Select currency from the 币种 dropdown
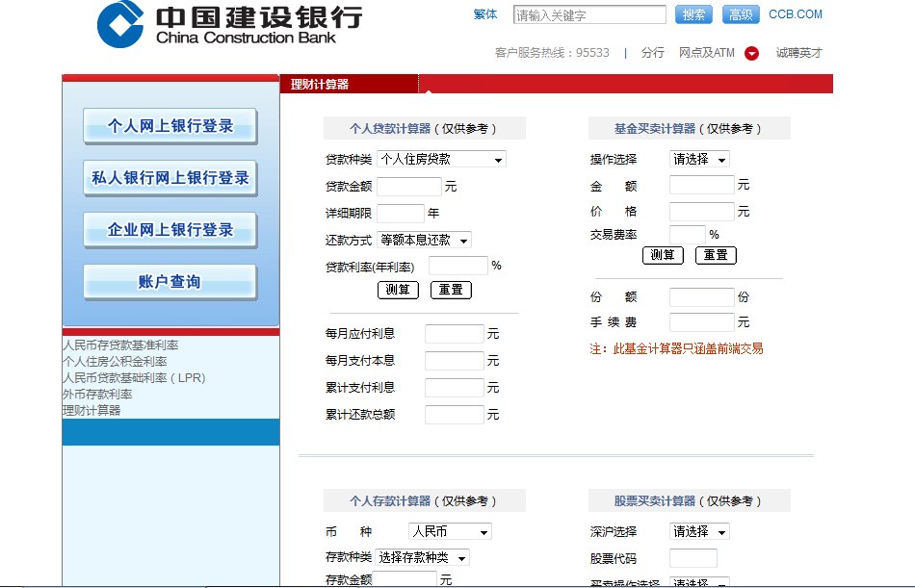 [449, 531]
